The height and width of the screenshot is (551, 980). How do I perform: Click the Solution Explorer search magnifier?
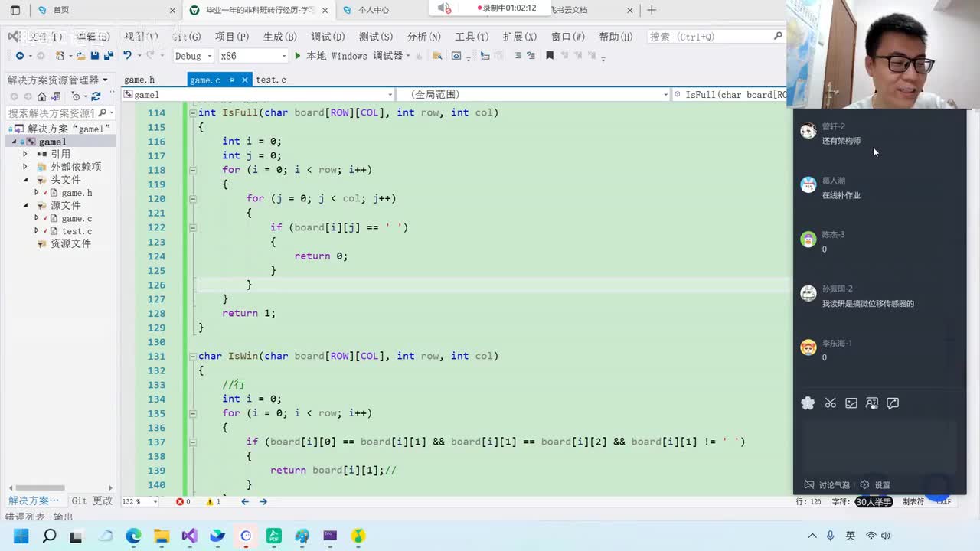tap(102, 113)
